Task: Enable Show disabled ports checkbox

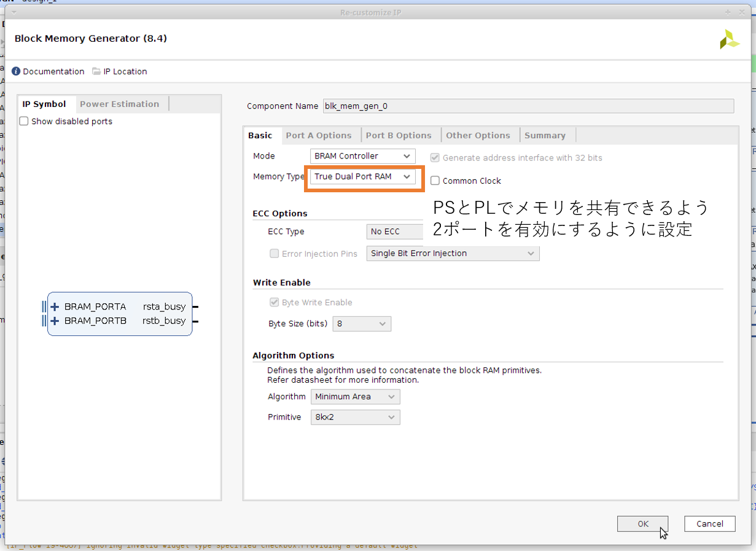Action: tap(24, 122)
